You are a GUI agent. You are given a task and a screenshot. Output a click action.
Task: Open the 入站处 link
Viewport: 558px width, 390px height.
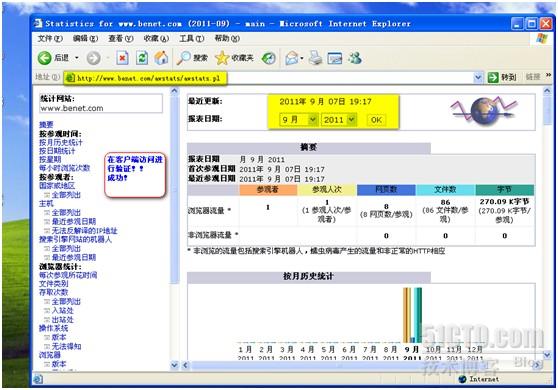[63, 311]
